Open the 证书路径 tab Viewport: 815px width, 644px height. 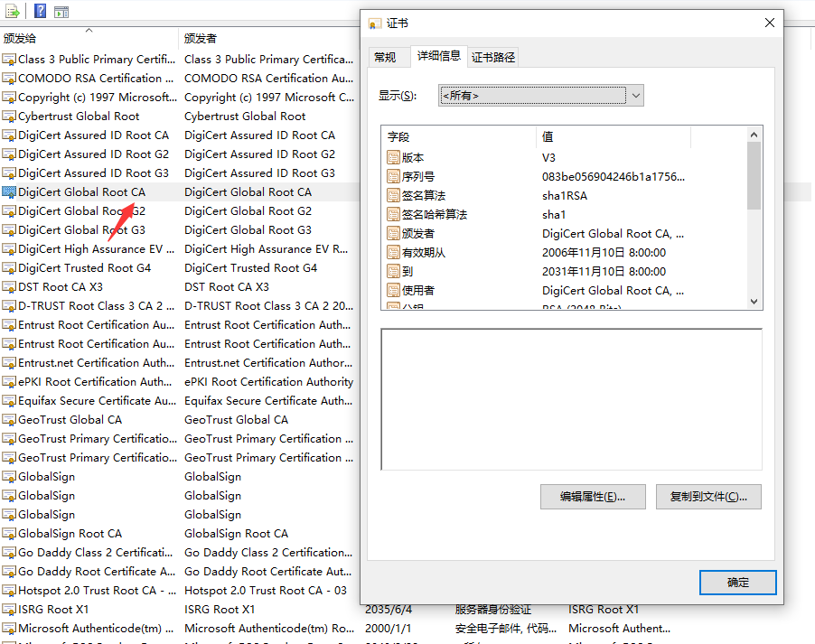(x=493, y=57)
